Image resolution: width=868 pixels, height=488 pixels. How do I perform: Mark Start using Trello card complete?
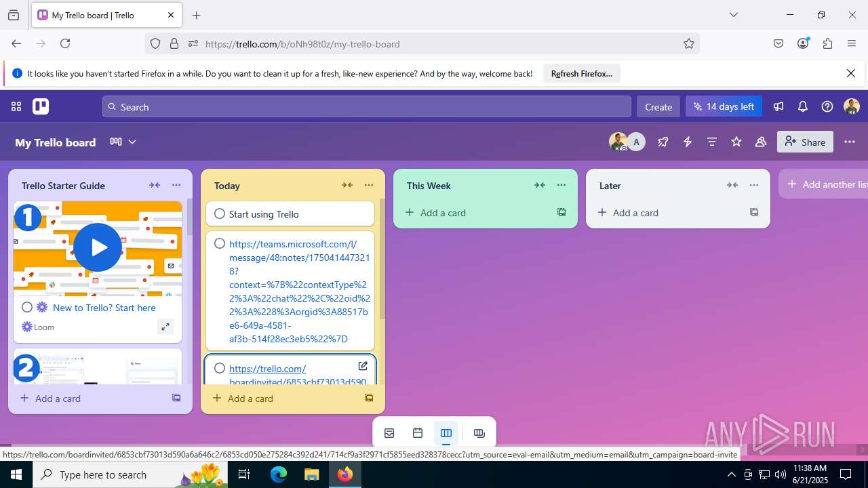220,213
